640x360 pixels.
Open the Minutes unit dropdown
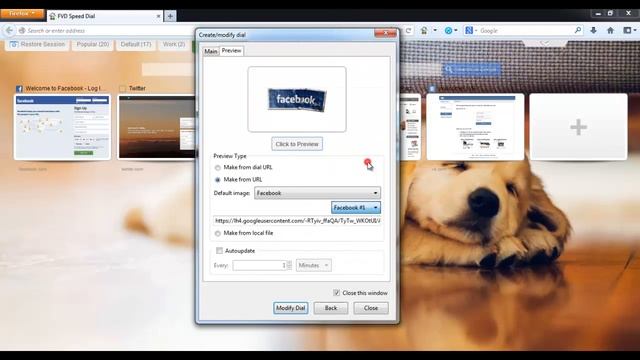pyautogui.click(x=313, y=265)
